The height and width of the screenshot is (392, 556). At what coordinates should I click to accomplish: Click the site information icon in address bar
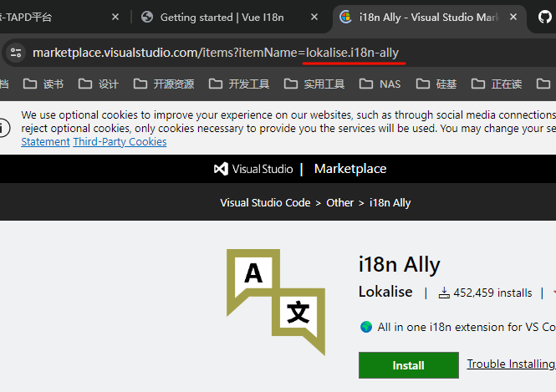pyautogui.click(x=16, y=53)
